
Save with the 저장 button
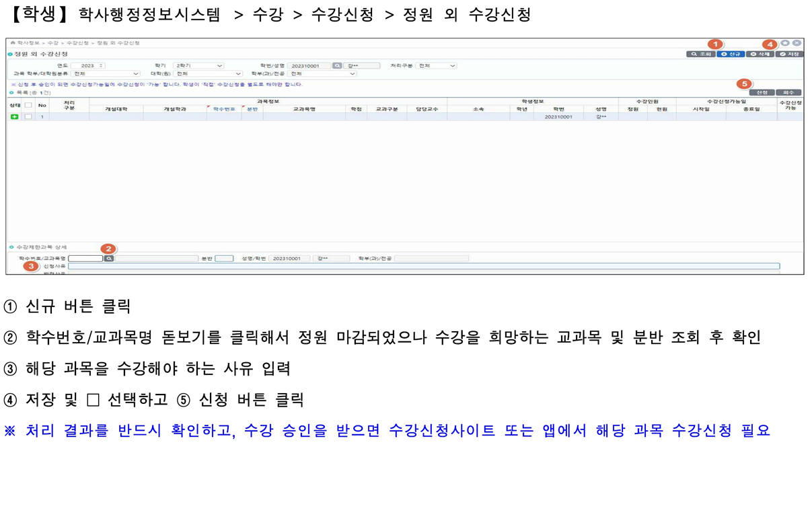pyautogui.click(x=789, y=54)
